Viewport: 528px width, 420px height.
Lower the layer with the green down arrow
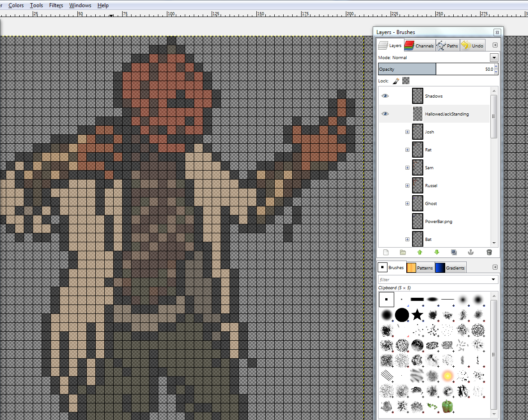437,252
